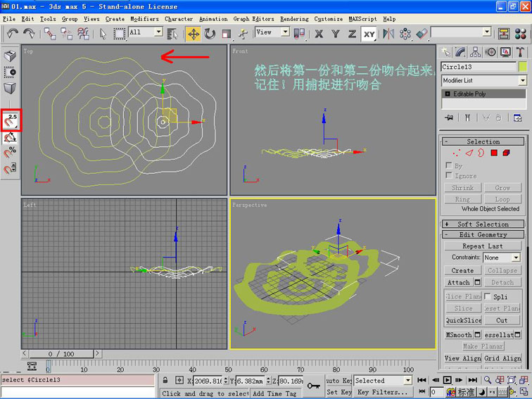Open the Character menu

point(179,19)
